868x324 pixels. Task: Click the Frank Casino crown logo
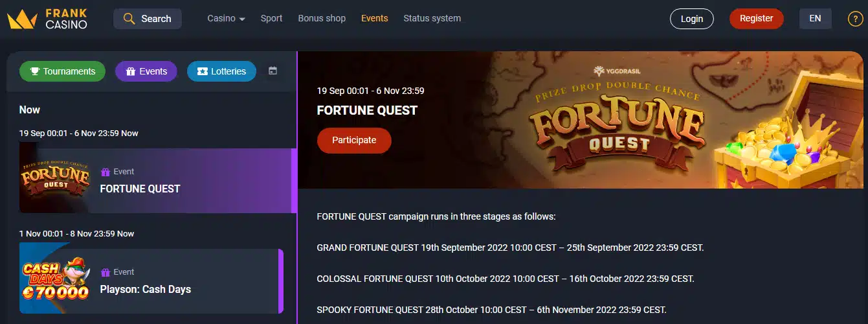pyautogui.click(x=22, y=19)
